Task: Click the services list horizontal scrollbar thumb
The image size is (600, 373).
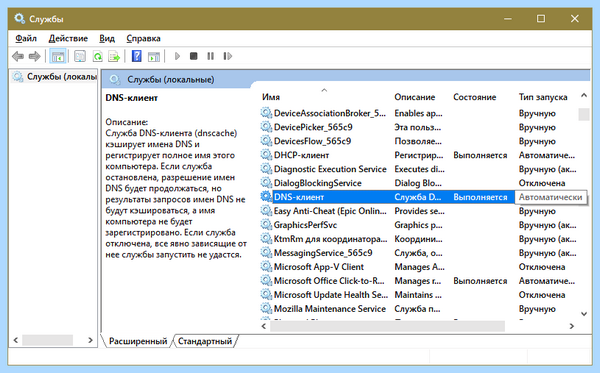Action: 387,326
